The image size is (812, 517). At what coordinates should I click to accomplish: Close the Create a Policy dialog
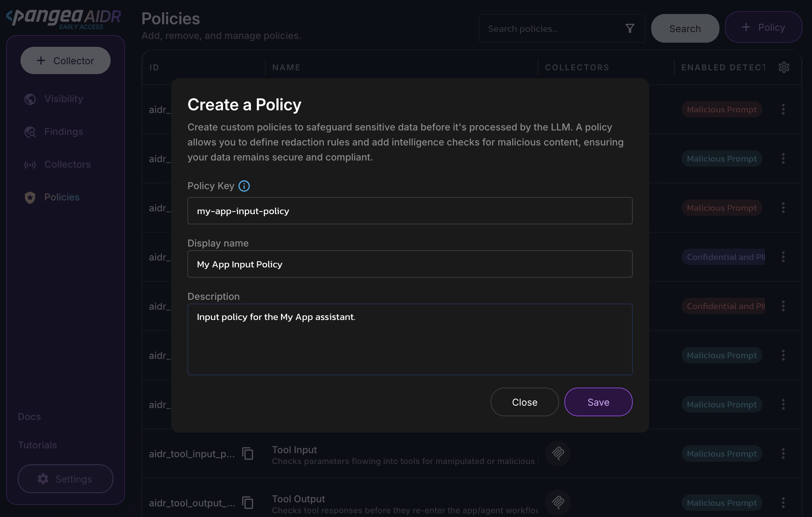click(x=524, y=402)
